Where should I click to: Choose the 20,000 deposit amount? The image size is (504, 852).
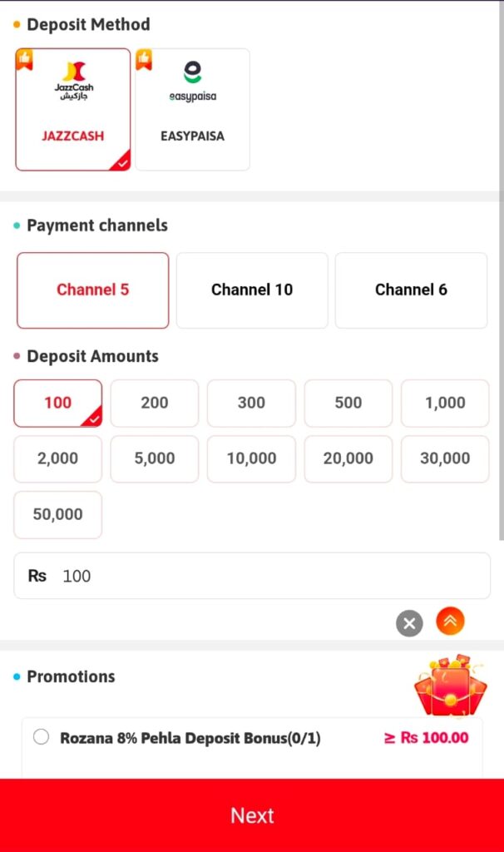348,458
